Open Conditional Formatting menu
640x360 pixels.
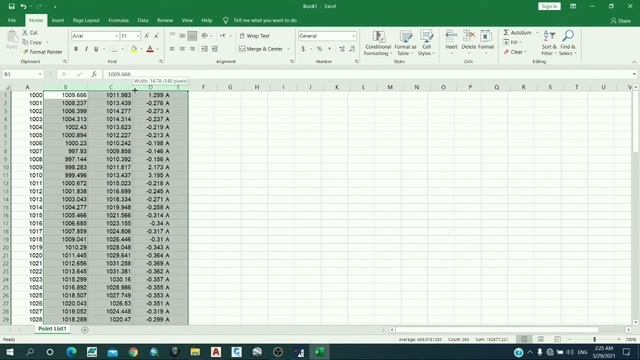tap(378, 43)
